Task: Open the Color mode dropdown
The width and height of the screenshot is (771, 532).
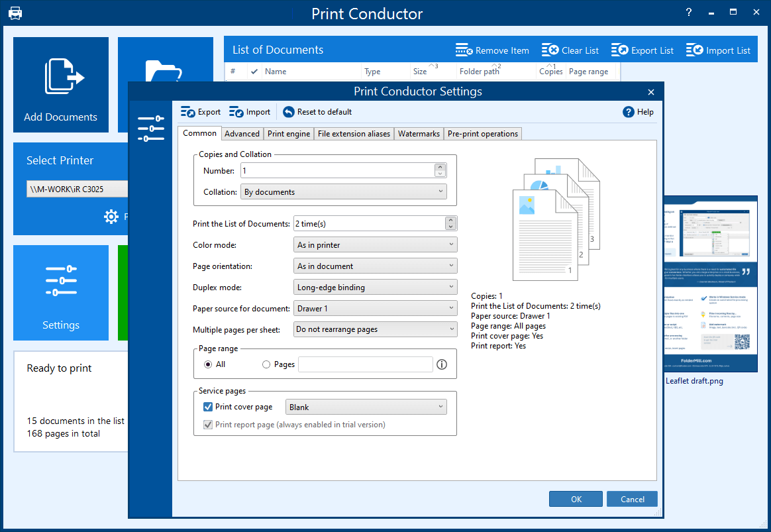Action: pyautogui.click(x=375, y=245)
